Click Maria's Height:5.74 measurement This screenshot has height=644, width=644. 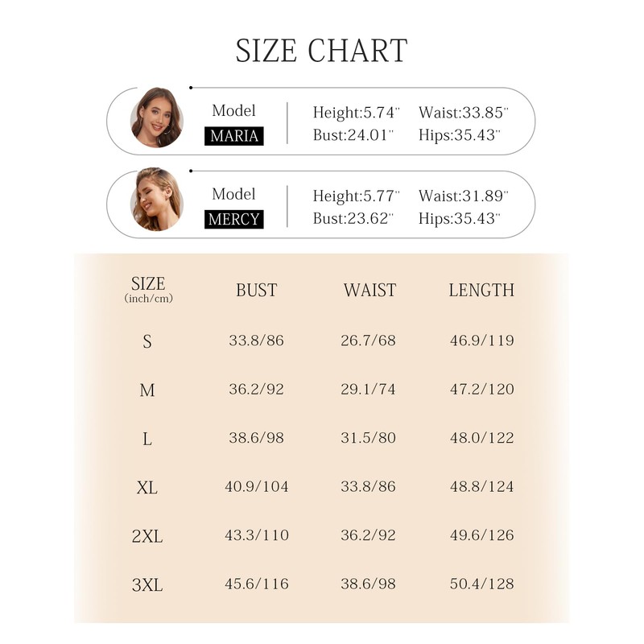[353, 113]
